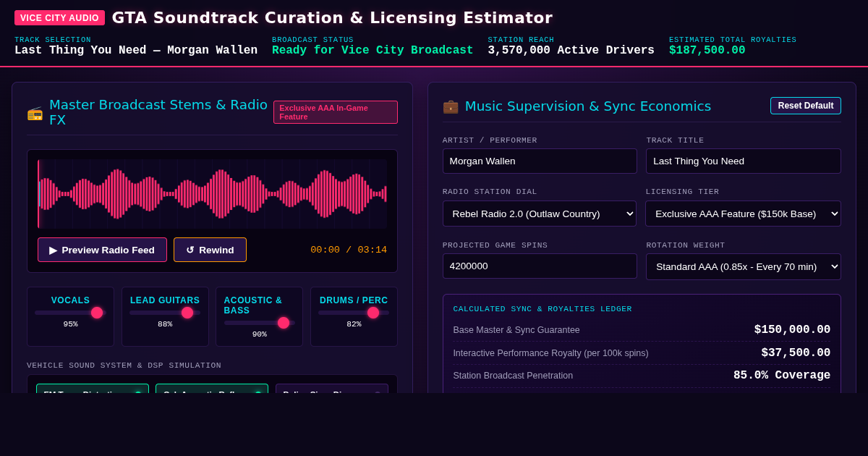This screenshot has height=456, width=868.
Task: Click the Vocals 95% value
Action: coord(70,324)
